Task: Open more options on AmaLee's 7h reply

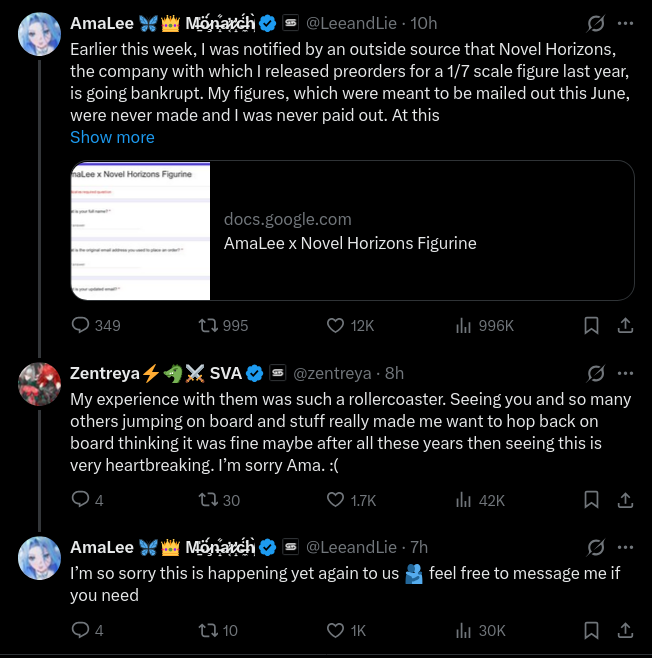Action: (x=625, y=547)
